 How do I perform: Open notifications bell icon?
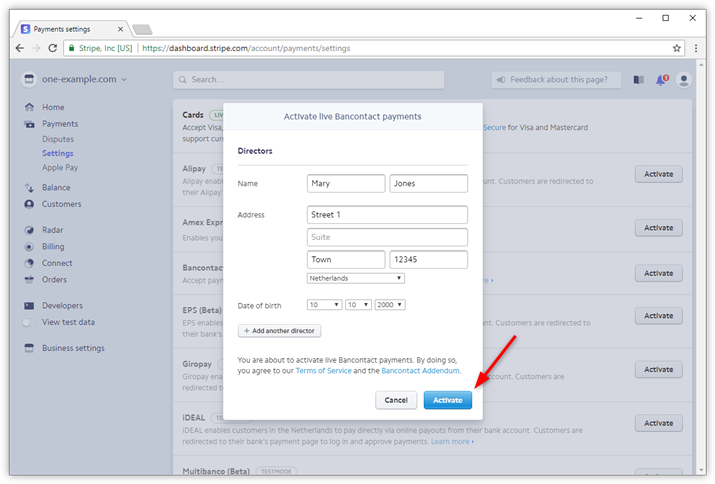point(662,80)
